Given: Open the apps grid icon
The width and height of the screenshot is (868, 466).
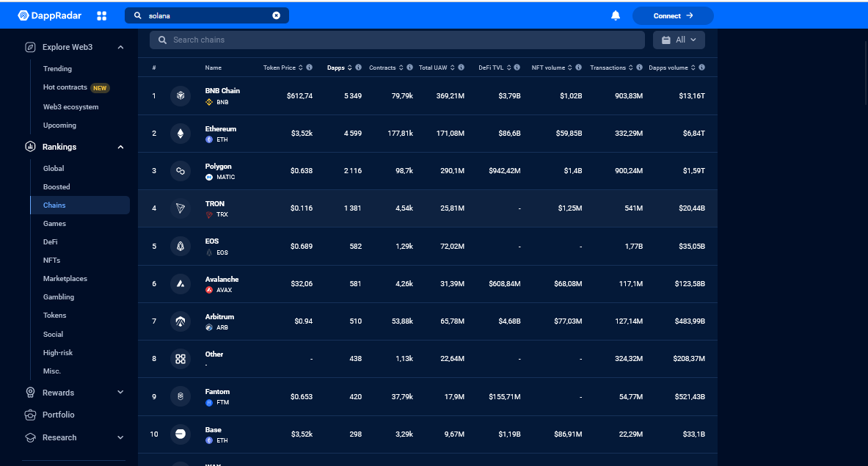Looking at the screenshot, I should 101,15.
